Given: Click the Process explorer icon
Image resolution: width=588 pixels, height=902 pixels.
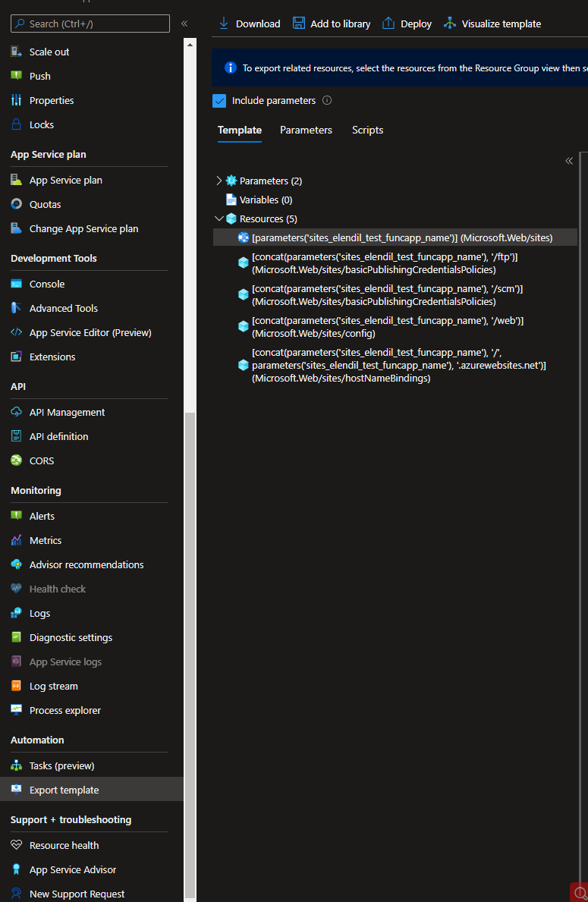Looking at the screenshot, I should pos(16,710).
